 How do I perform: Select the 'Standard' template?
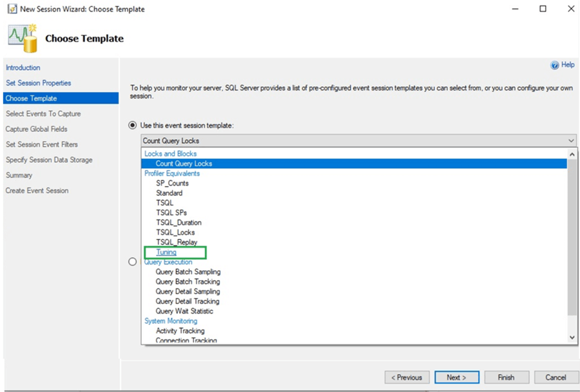(x=169, y=192)
